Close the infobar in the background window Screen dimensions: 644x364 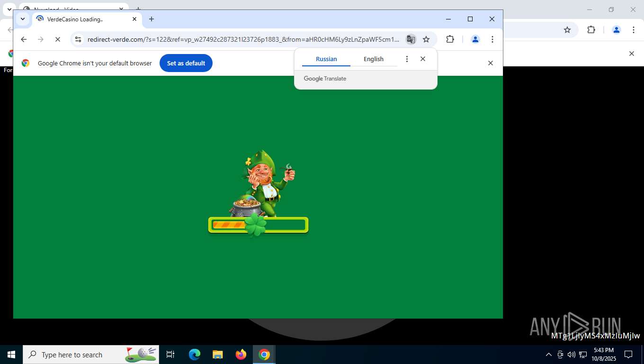click(x=631, y=54)
